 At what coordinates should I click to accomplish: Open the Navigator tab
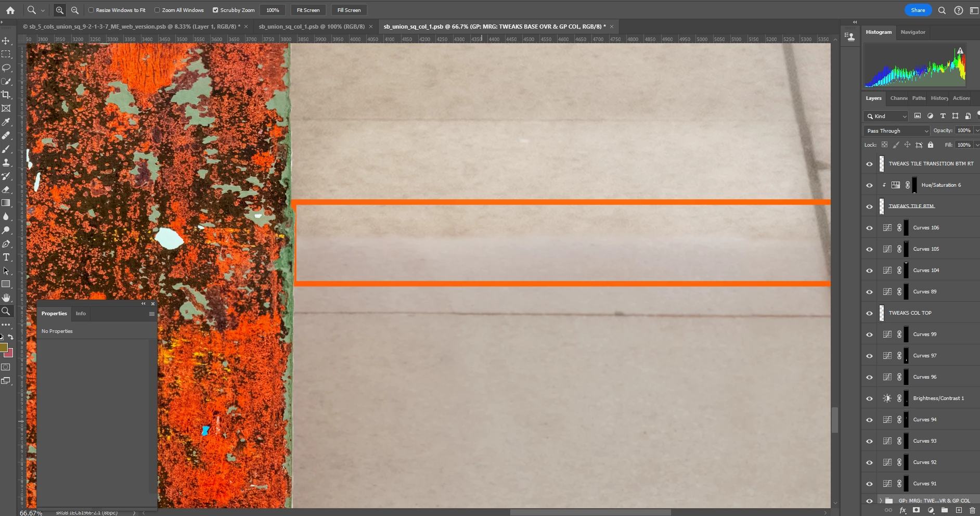pos(913,32)
